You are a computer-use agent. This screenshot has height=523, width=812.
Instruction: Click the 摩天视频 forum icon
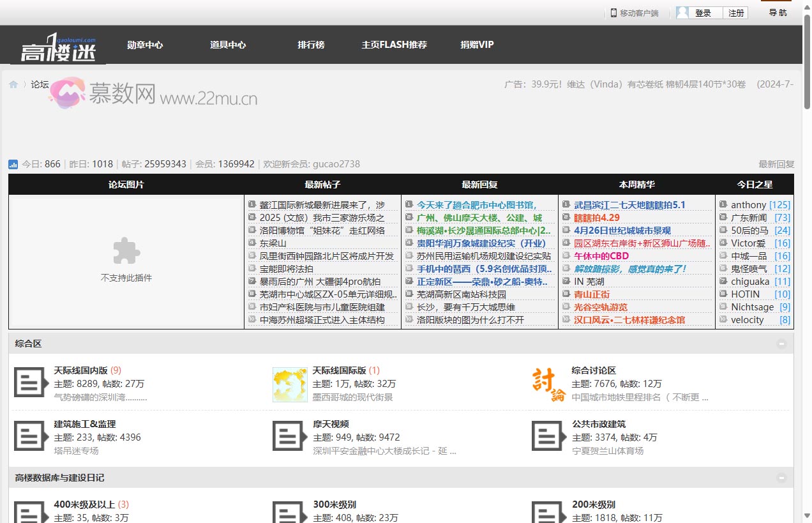[x=290, y=436]
